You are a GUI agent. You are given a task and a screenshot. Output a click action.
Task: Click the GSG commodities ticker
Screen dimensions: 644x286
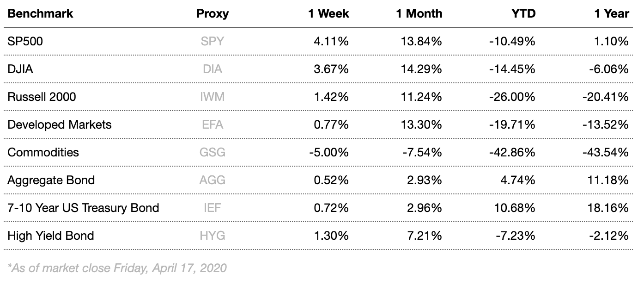212,152
